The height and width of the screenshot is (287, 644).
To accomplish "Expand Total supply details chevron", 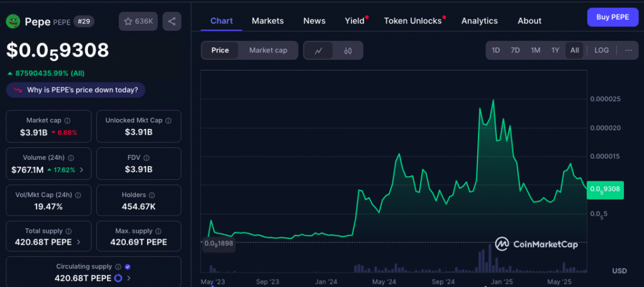I will tap(79, 242).
